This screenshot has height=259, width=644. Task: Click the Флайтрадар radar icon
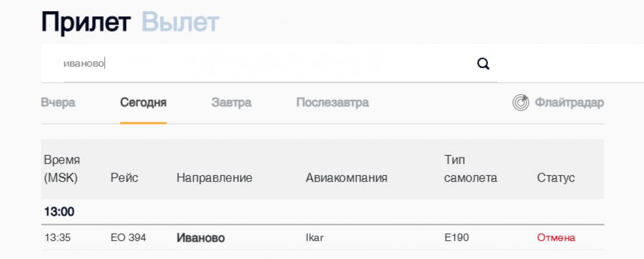click(x=521, y=102)
